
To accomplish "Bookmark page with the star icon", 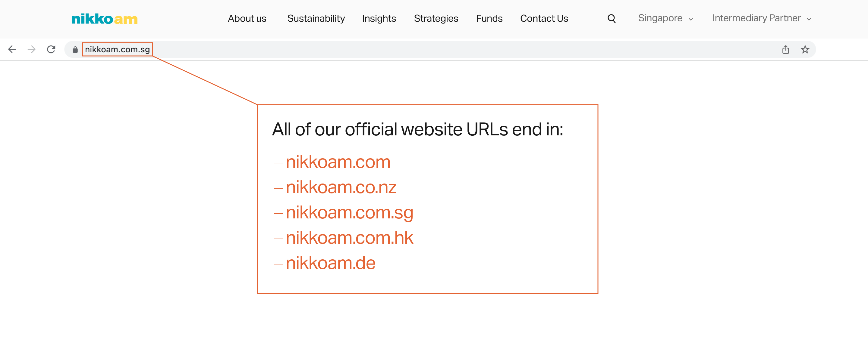I will (805, 49).
